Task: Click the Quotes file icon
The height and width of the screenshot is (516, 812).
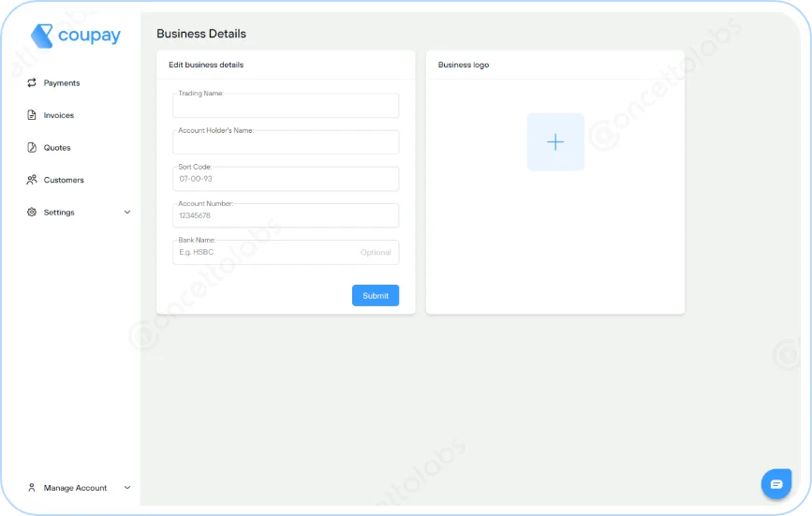Action: tap(32, 148)
